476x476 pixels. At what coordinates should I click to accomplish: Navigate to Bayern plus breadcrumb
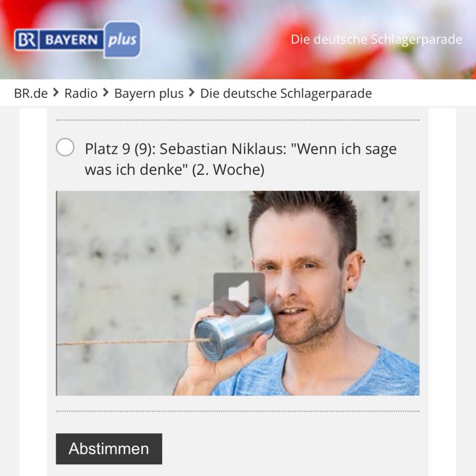(x=149, y=93)
